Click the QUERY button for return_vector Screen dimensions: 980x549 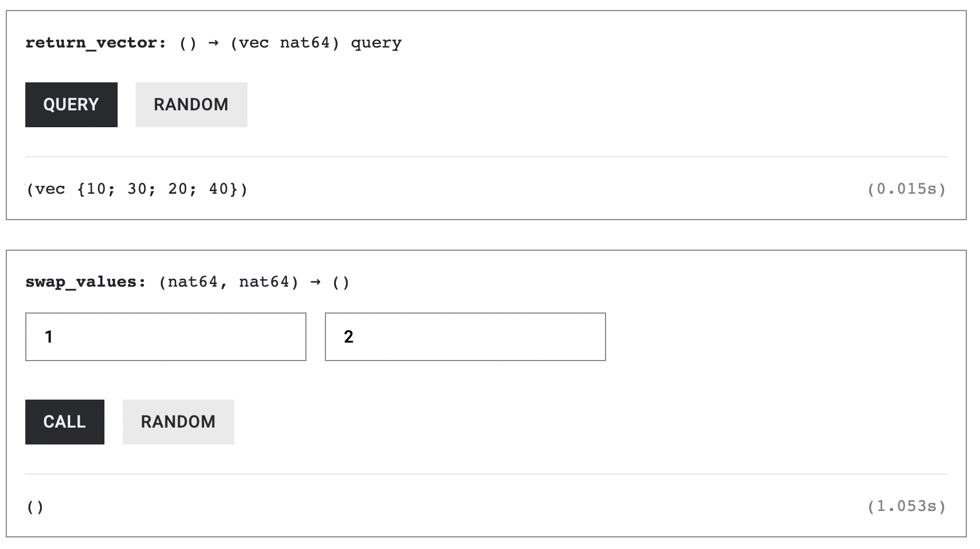point(71,105)
